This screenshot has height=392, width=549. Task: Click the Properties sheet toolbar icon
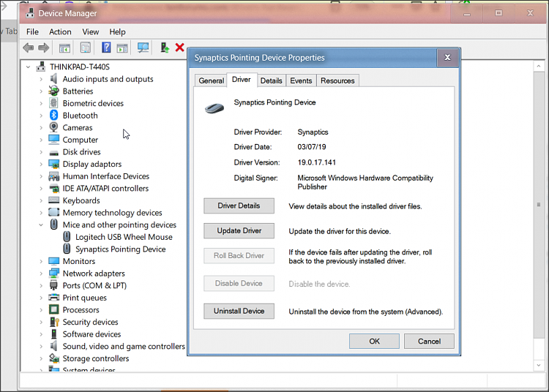click(85, 48)
